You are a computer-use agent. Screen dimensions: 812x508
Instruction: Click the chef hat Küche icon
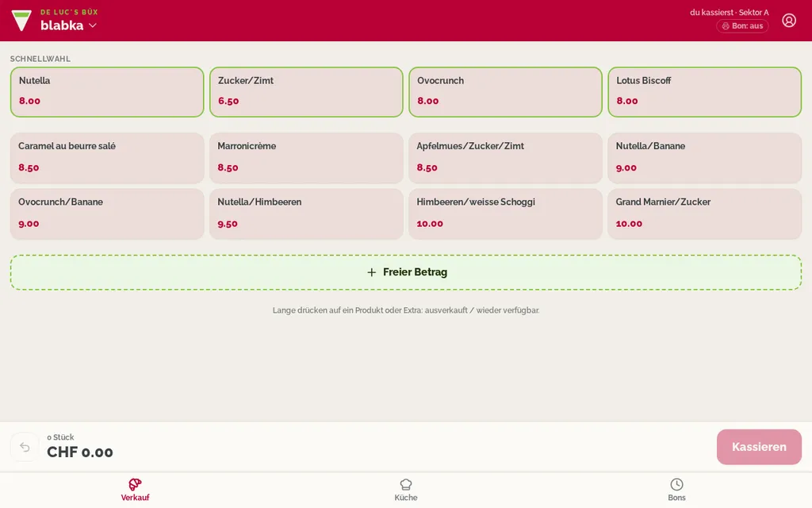pos(405,484)
